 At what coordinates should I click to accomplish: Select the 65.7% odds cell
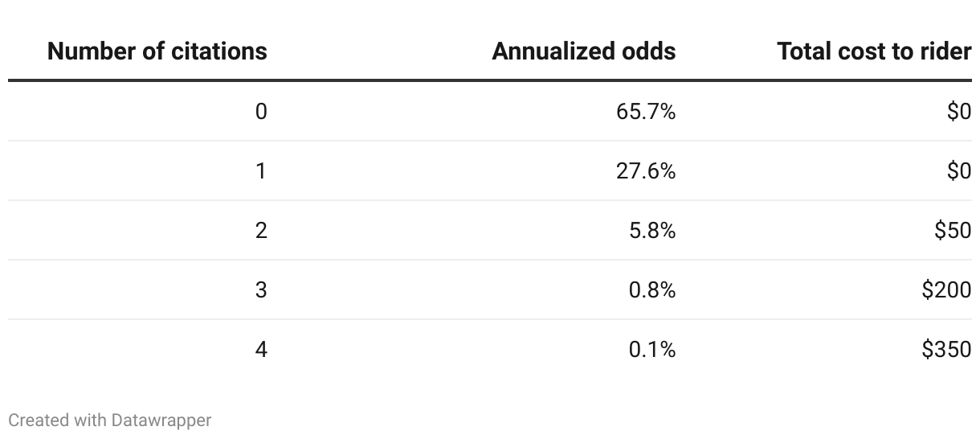pos(646,112)
